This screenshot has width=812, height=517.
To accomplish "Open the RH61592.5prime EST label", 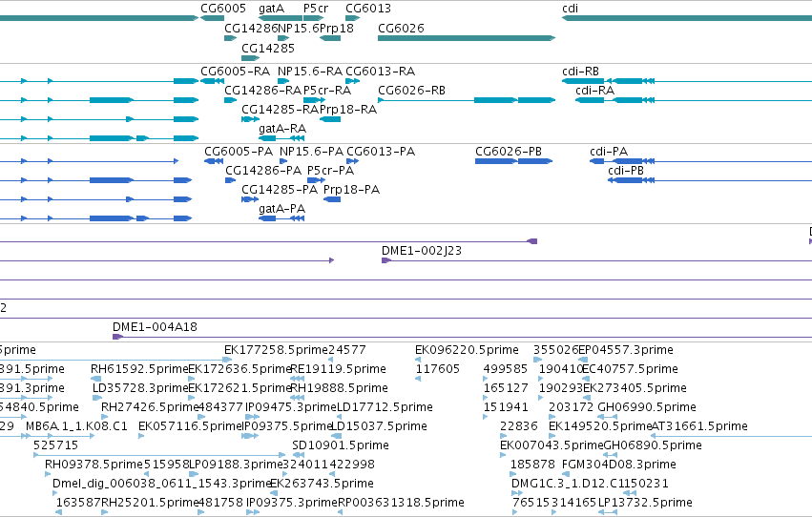I will (x=139, y=369).
